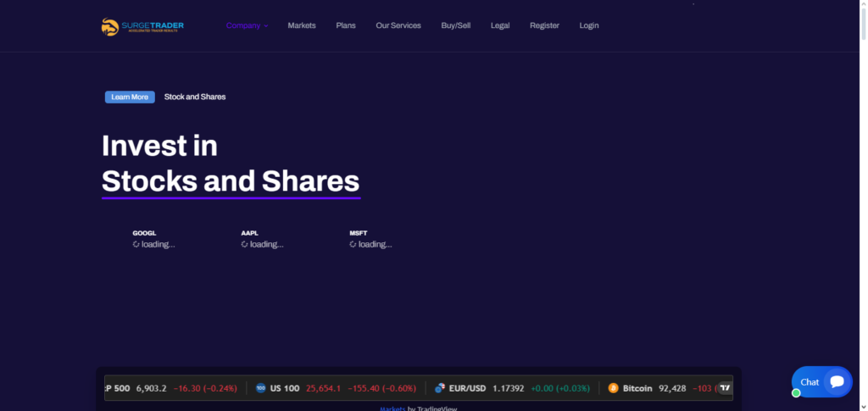Select the MSFT ticker widget
868x411 pixels.
click(x=370, y=239)
